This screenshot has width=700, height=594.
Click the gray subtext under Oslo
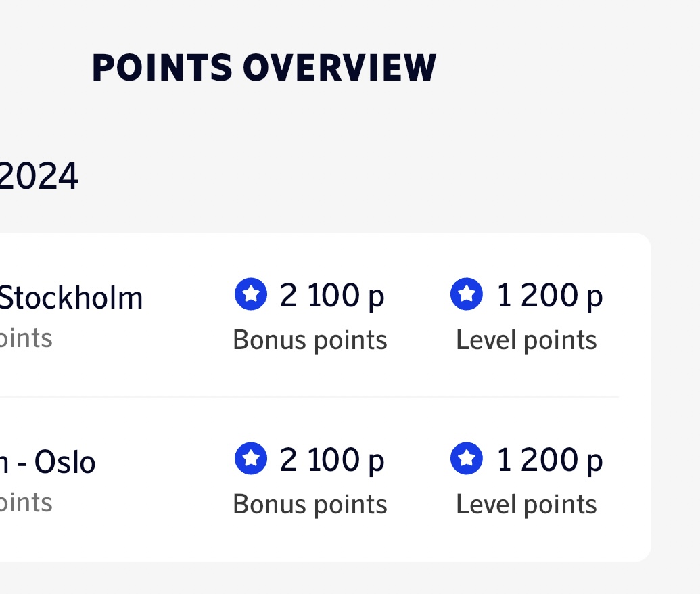(x=26, y=503)
